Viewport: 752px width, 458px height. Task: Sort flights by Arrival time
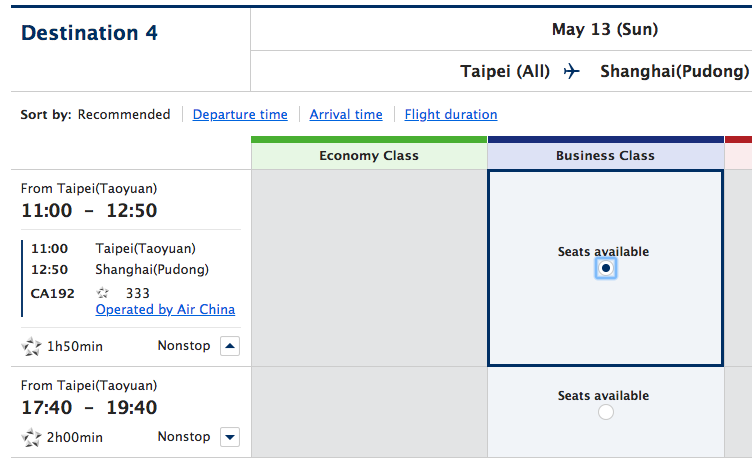pyautogui.click(x=346, y=114)
